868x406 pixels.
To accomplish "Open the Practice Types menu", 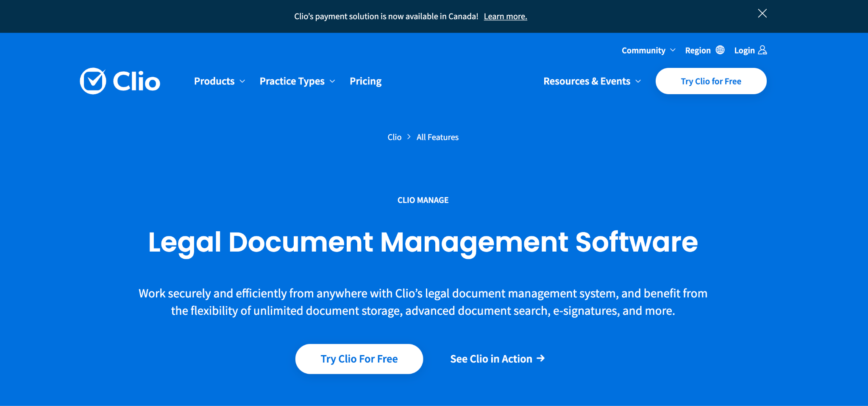I will pos(292,81).
